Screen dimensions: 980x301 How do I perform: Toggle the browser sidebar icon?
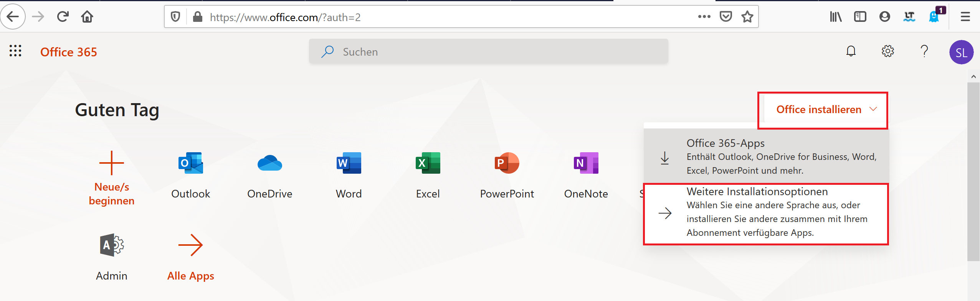(x=860, y=17)
